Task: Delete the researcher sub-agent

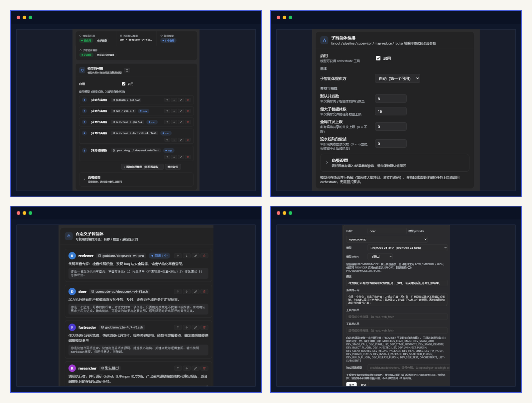Action: click(x=204, y=368)
